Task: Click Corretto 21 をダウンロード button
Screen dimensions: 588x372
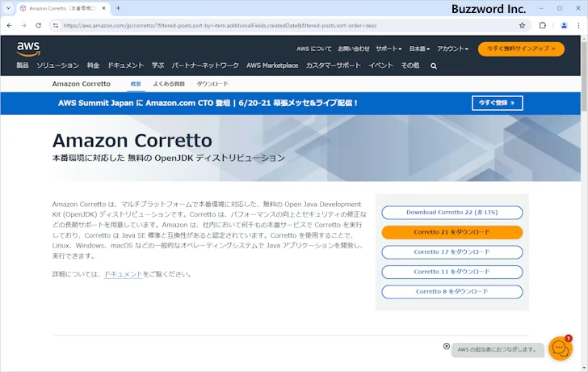Action: click(451, 232)
